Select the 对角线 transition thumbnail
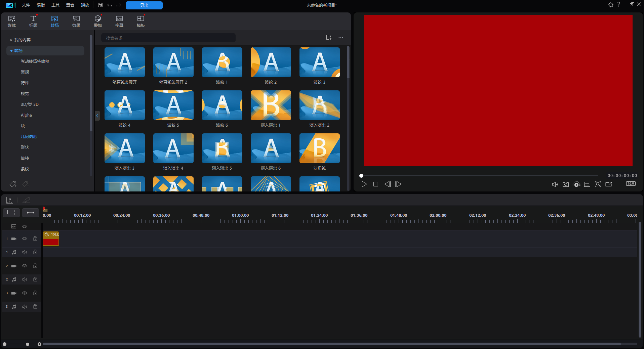This screenshot has height=349, width=644. tap(320, 148)
